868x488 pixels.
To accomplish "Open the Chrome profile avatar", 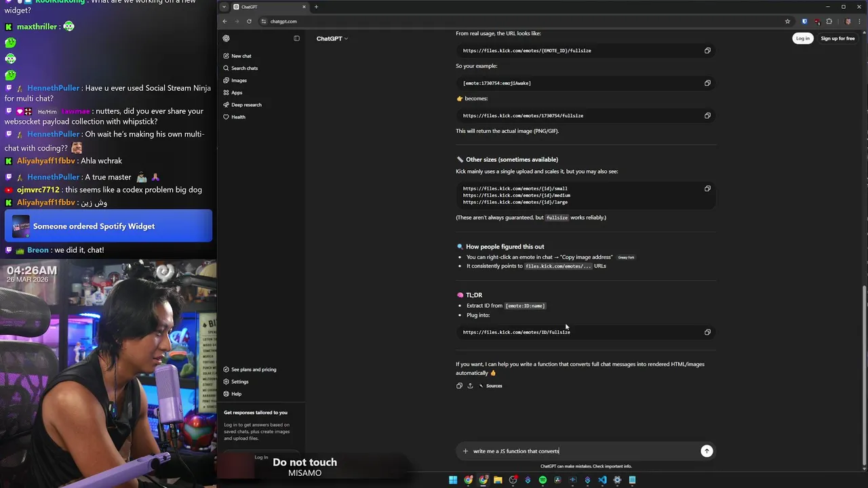I will coord(847,21).
